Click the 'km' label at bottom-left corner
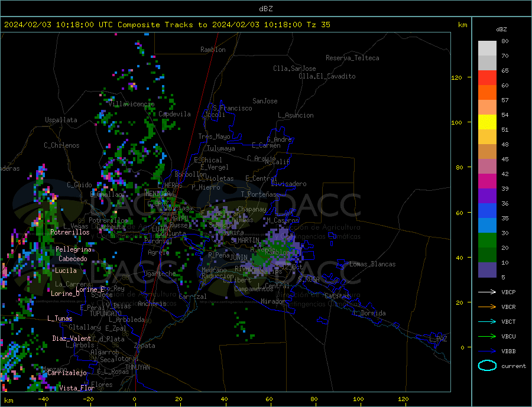This screenshot has width=532, height=407. (x=9, y=401)
